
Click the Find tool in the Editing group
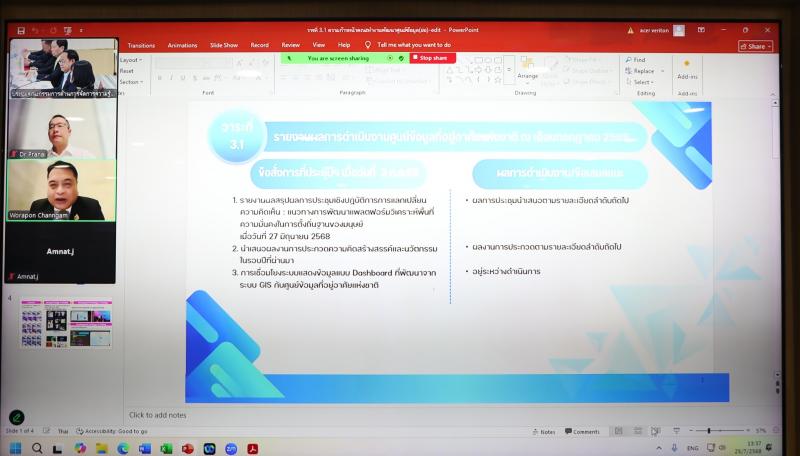(x=636, y=60)
